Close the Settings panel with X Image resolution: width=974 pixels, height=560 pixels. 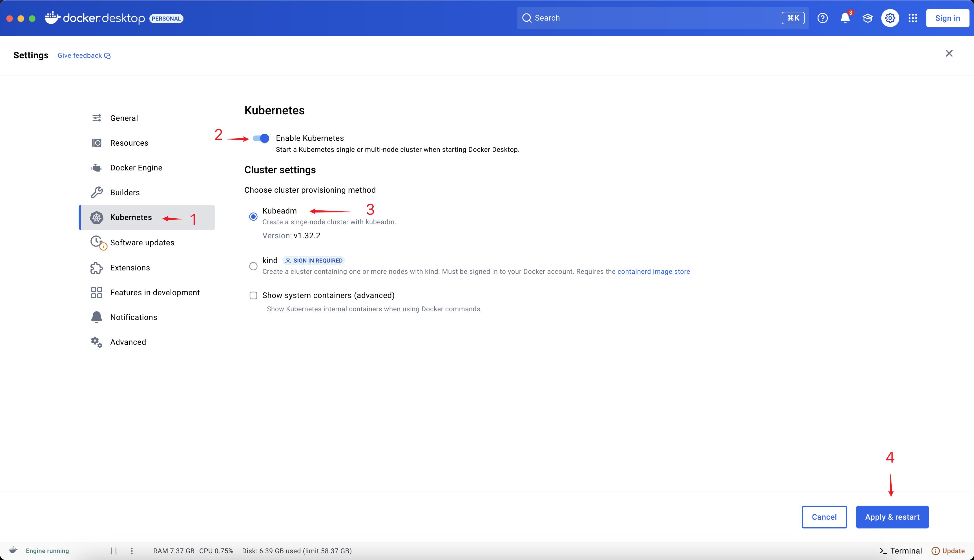point(949,54)
